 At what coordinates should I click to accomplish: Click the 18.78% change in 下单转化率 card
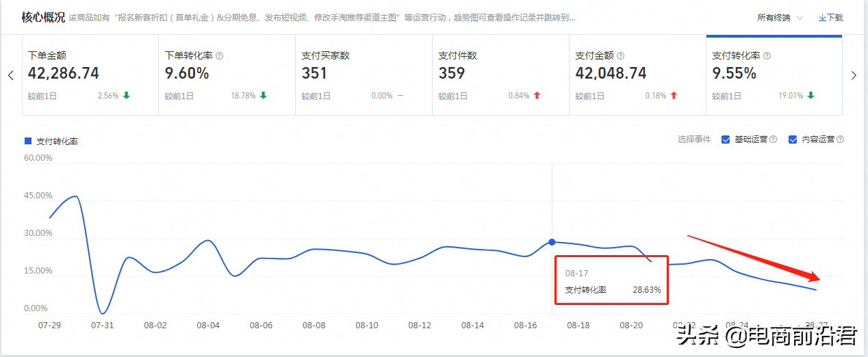coord(243,96)
